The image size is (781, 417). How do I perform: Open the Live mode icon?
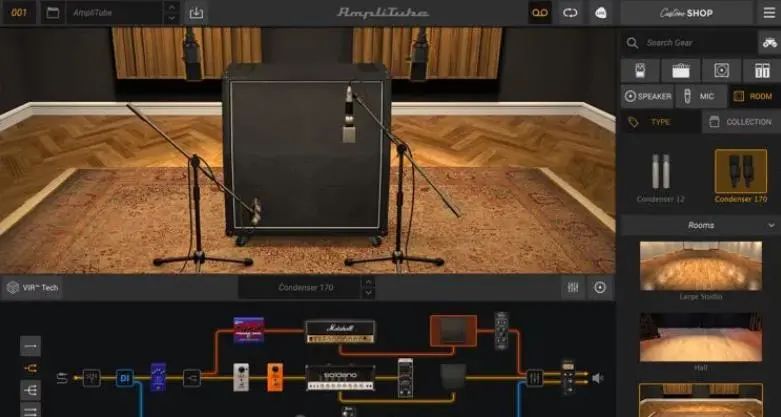coord(601,13)
